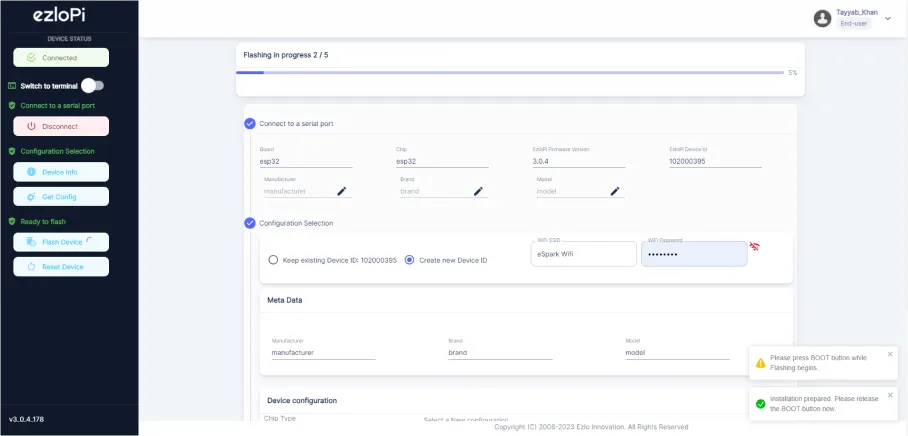The width and height of the screenshot is (908, 436).
Task: Edit the Model field with pencil icon
Action: pyautogui.click(x=615, y=191)
